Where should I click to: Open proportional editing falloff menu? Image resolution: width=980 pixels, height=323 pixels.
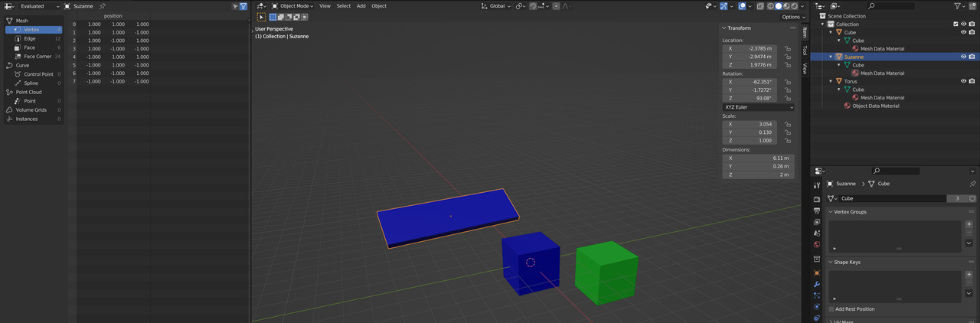click(566, 6)
